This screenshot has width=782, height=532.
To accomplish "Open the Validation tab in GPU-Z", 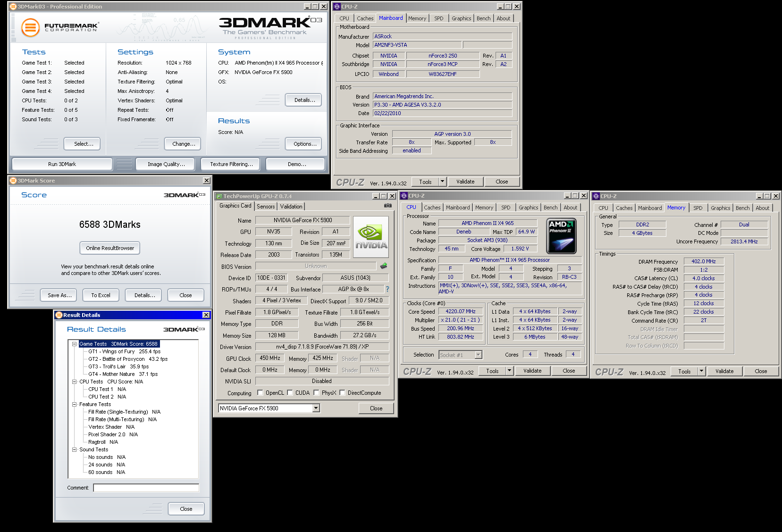I will point(291,207).
